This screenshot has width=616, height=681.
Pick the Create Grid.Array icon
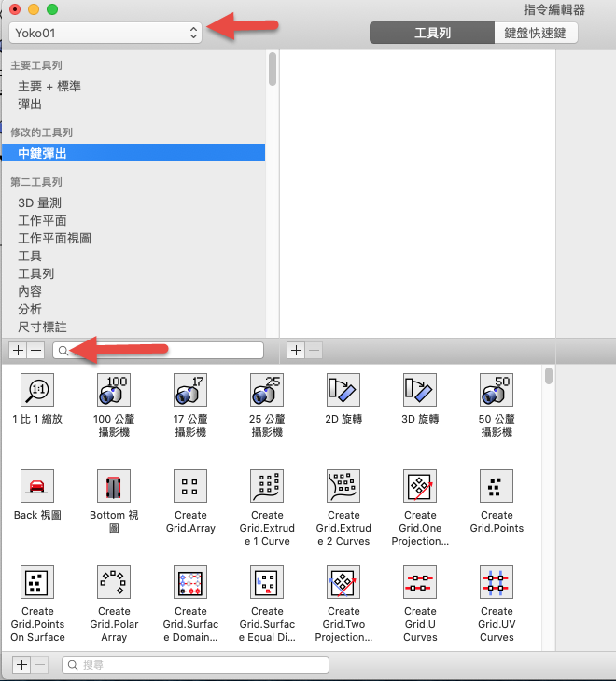coord(190,485)
